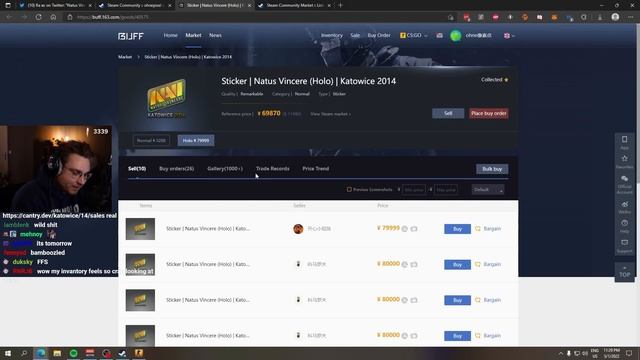
Task: Open File Explorer from the taskbar
Action: 57,353
